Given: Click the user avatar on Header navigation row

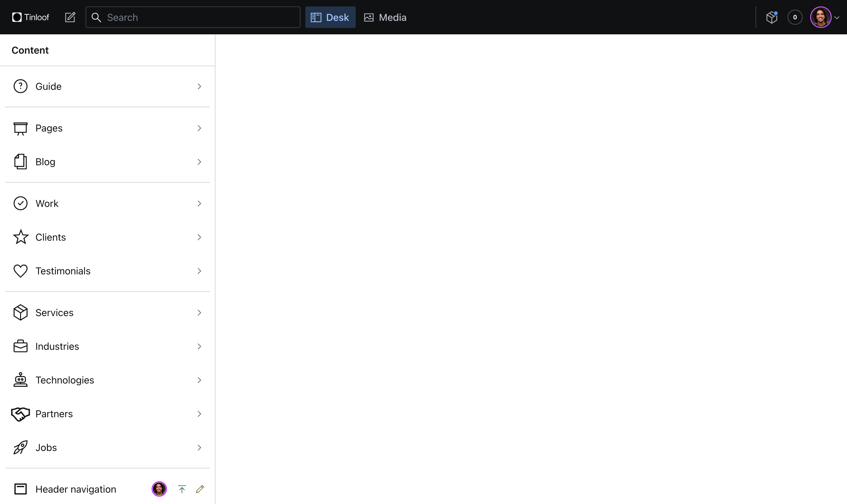Looking at the screenshot, I should 159,489.
